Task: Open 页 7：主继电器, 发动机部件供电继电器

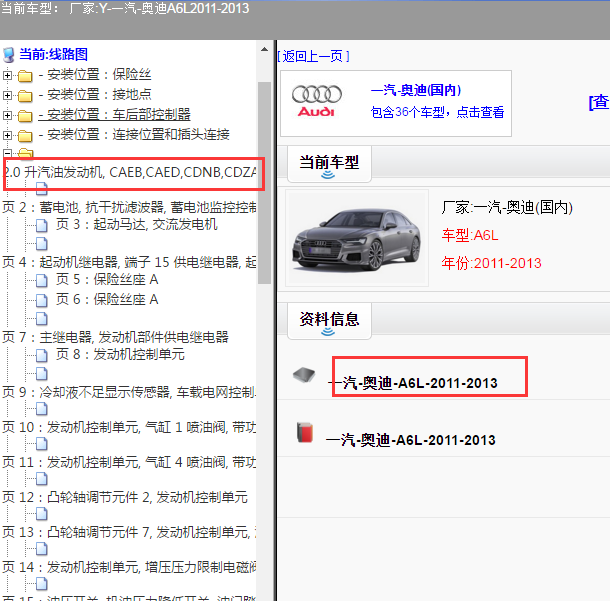Action: [116, 337]
